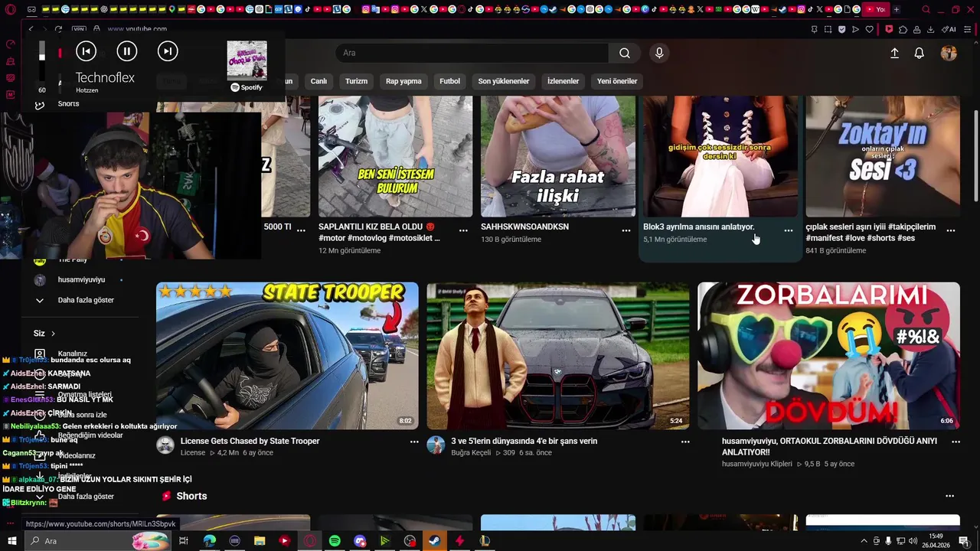Open the extensions cube icon in toolbar

(x=903, y=29)
